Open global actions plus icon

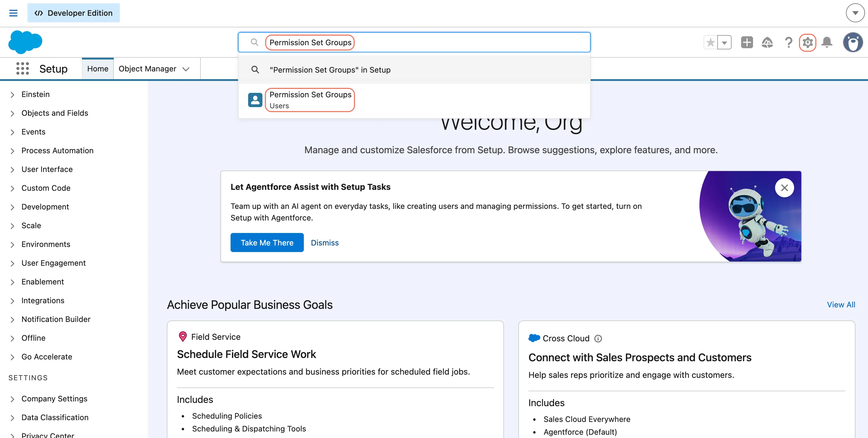click(x=747, y=43)
